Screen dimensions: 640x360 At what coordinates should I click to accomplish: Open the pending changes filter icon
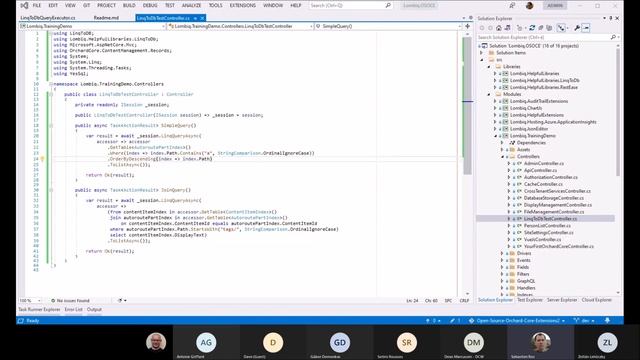click(520, 28)
